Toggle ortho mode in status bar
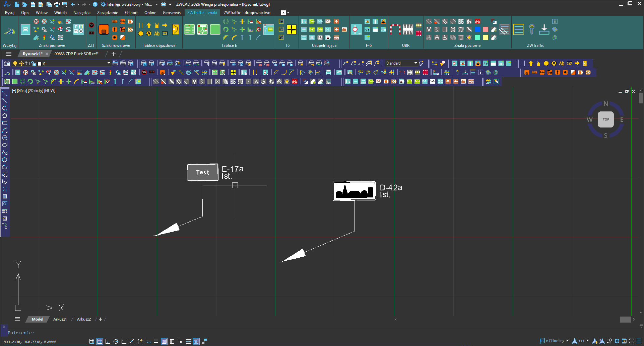The image size is (644, 346). click(x=108, y=341)
